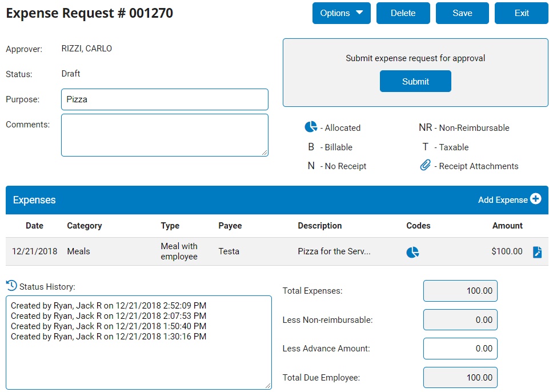
Task: Click into the Purpose field containing Pizza
Action: [165, 99]
